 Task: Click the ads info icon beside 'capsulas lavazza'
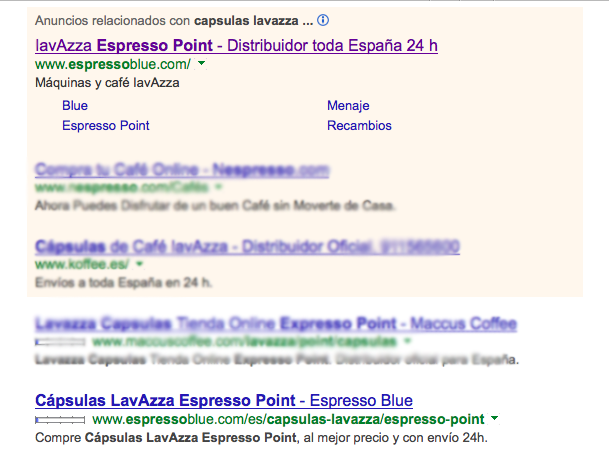pos(323,20)
